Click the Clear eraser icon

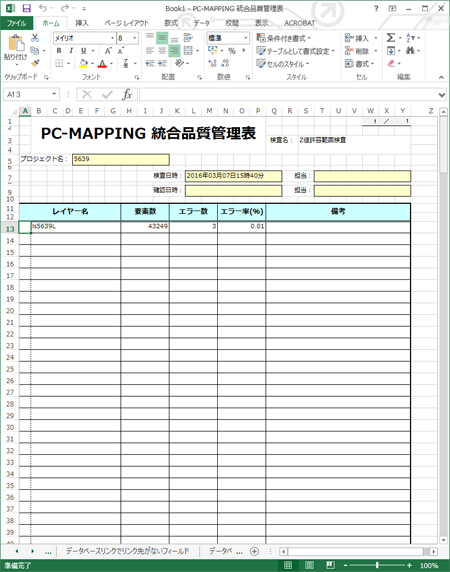pyautogui.click(x=391, y=63)
